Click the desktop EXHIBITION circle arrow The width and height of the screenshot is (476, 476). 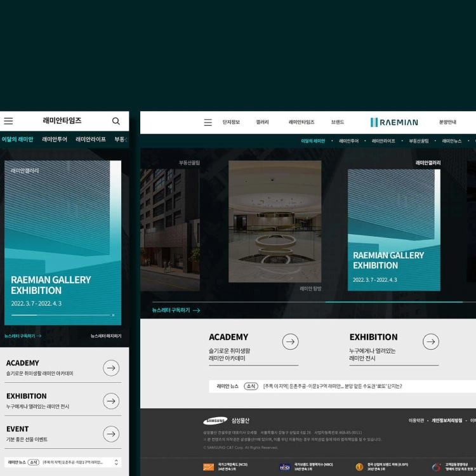coord(431,341)
